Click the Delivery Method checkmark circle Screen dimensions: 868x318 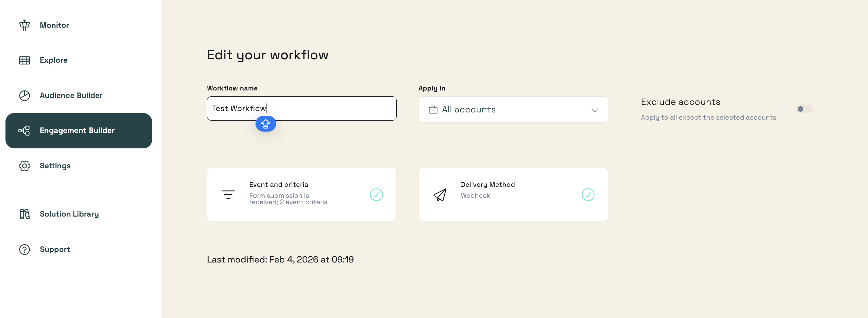(588, 195)
